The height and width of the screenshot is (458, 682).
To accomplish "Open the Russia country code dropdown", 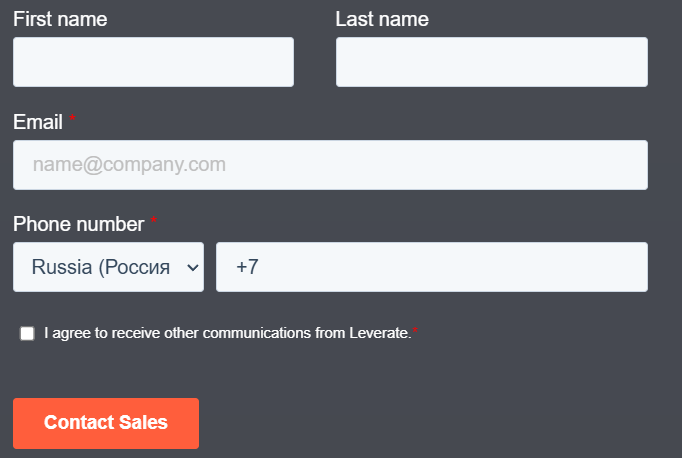I will click(x=108, y=267).
